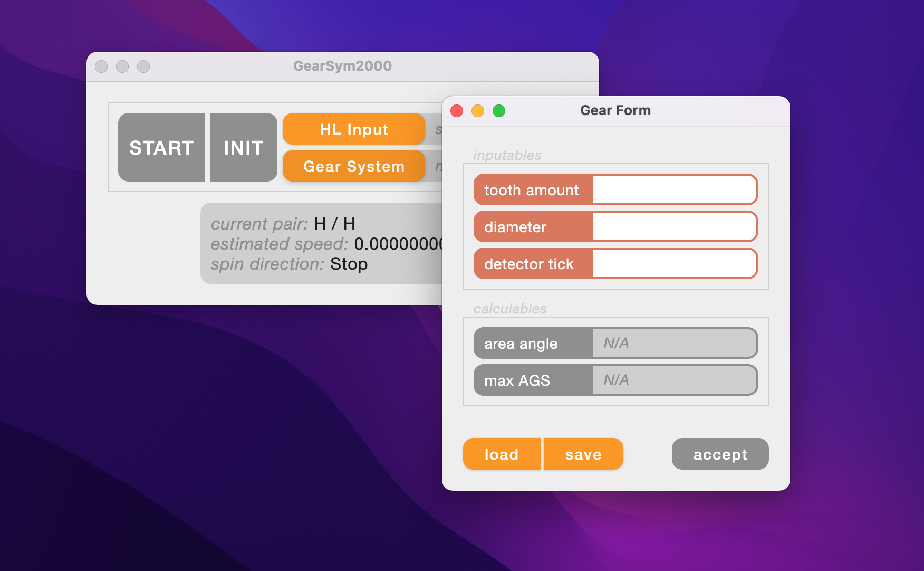924x571 pixels.
Task: Focus the tooth amount input field
Action: [675, 189]
